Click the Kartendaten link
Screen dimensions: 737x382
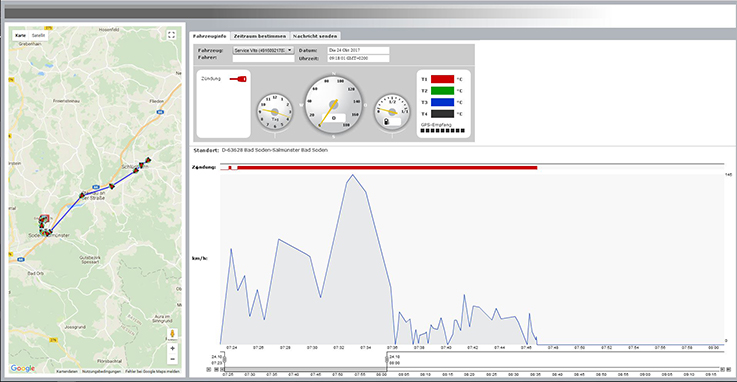[67, 371]
